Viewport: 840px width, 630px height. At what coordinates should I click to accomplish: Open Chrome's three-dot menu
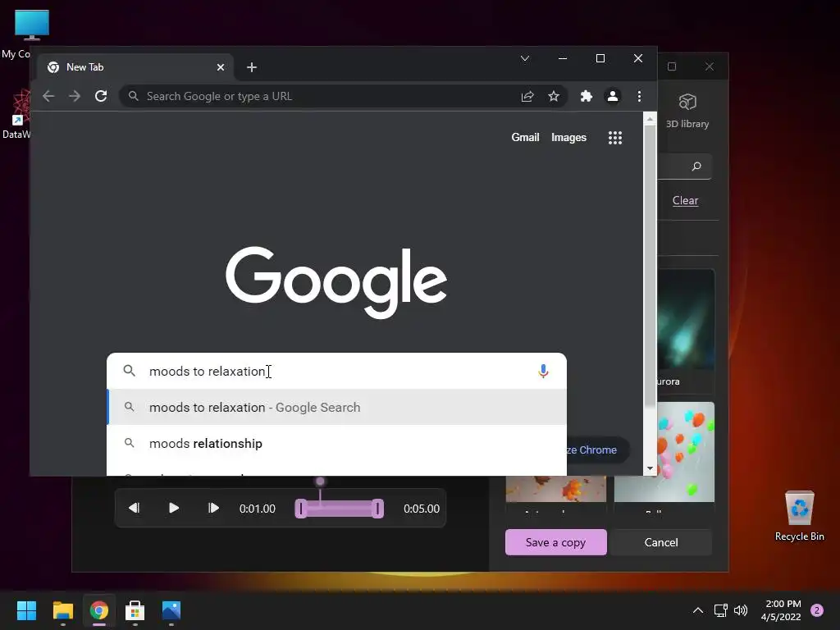639,96
